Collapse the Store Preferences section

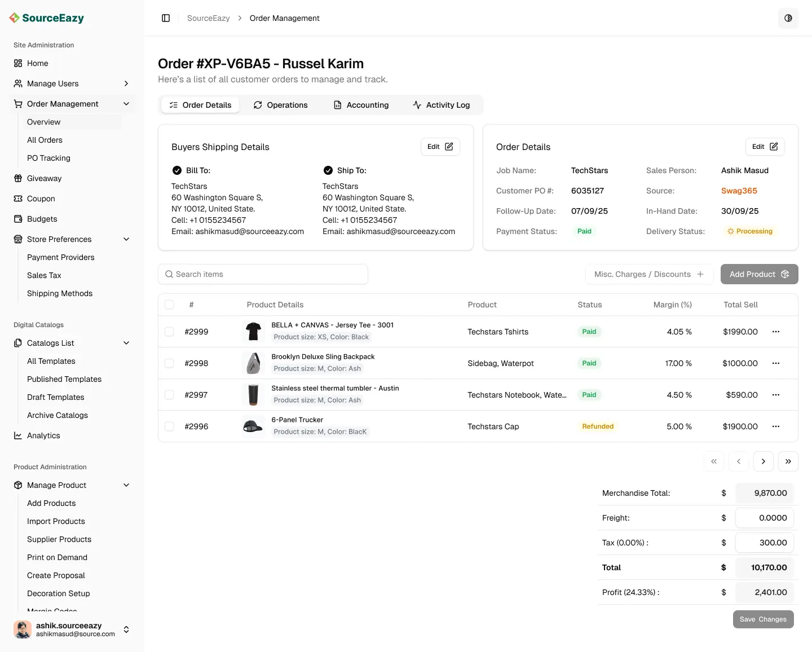[72, 239]
